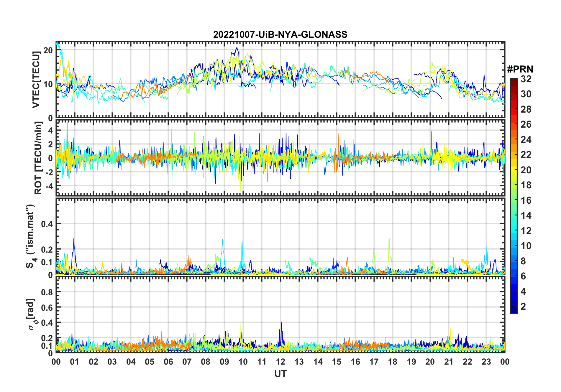Click colorbar tick label 24

pyautogui.click(x=526, y=140)
